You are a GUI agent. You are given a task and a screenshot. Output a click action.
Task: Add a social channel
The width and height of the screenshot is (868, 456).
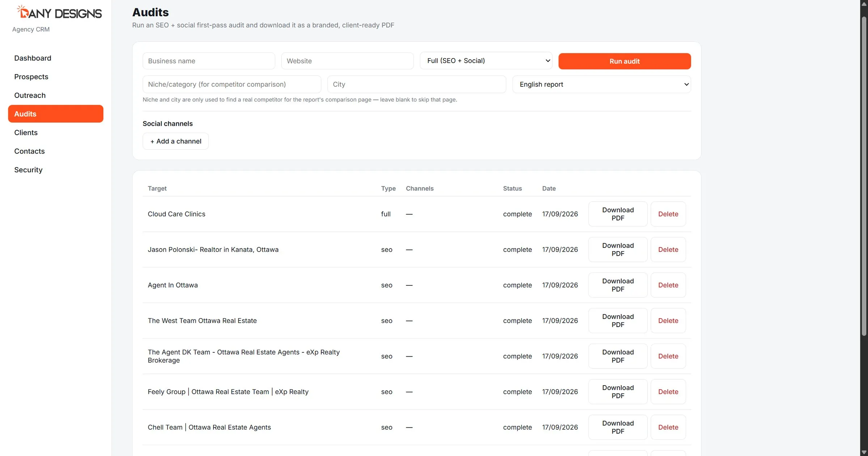point(176,141)
